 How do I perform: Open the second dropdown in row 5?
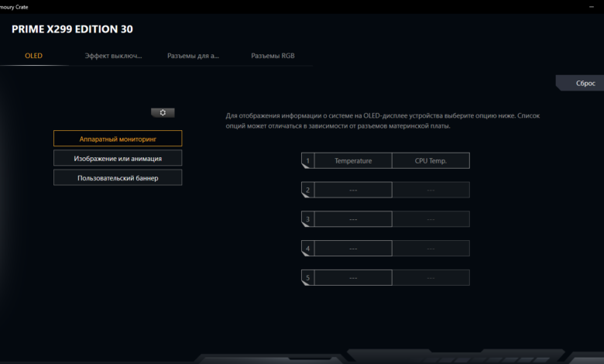click(431, 278)
